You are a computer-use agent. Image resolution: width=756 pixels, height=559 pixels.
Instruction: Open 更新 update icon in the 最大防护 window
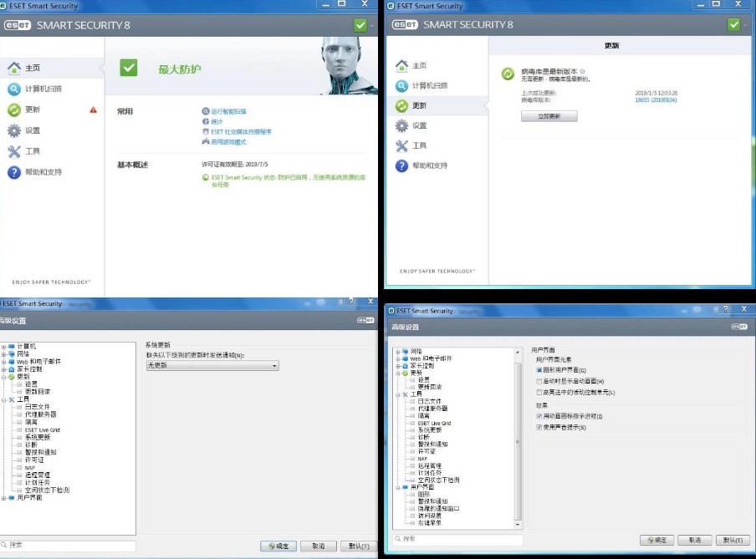click(x=14, y=109)
